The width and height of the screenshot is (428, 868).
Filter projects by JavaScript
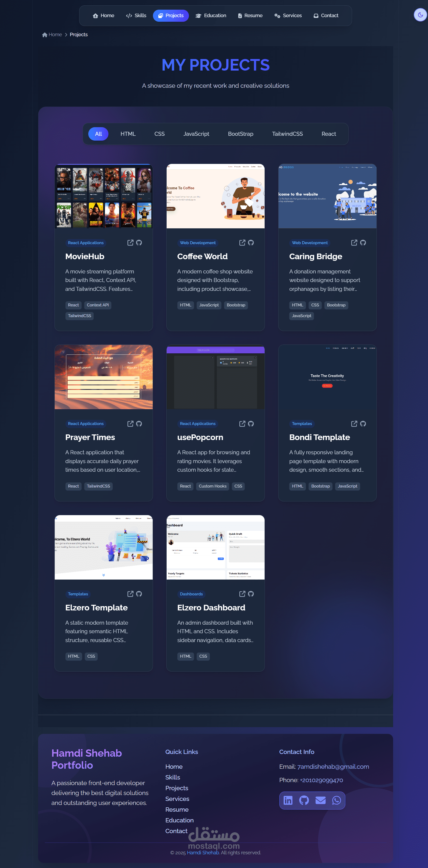pos(196,134)
